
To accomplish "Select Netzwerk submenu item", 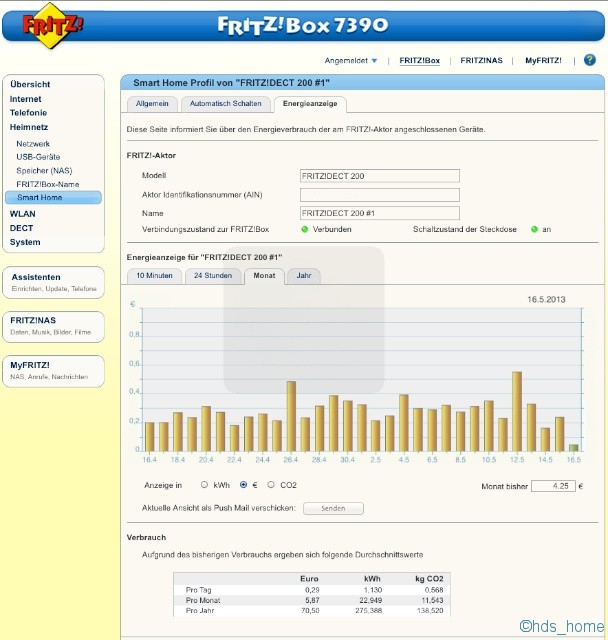I will (33, 144).
